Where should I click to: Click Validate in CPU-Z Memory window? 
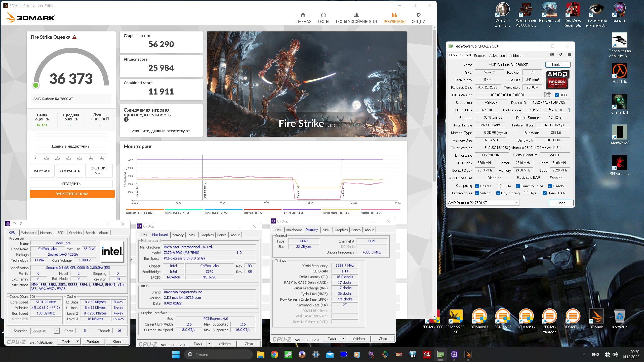point(358,339)
